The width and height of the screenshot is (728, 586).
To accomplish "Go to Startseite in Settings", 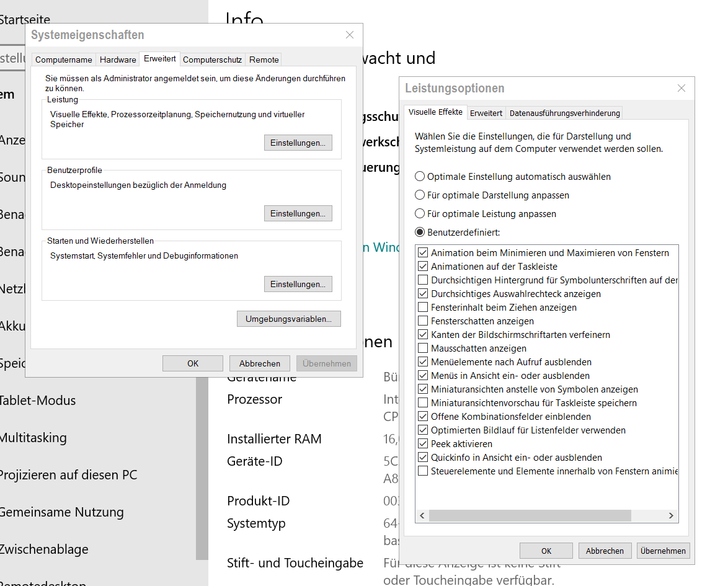I will tap(25, 19).
